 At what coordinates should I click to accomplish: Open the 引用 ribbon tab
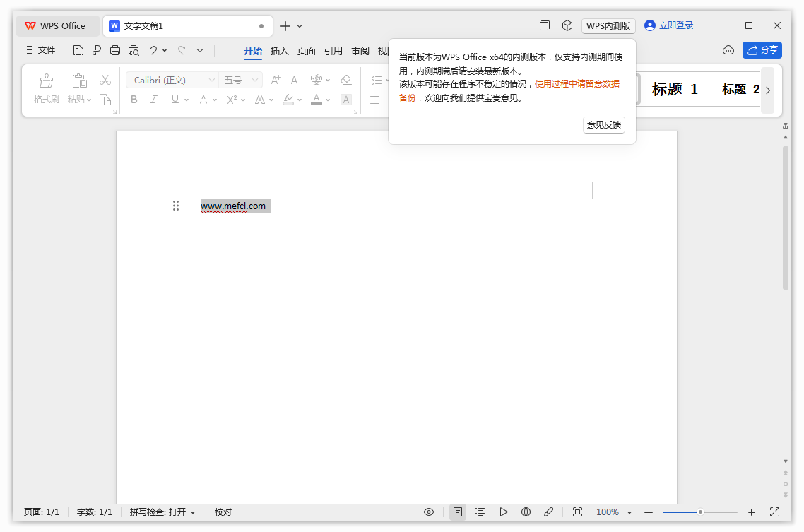coord(333,51)
